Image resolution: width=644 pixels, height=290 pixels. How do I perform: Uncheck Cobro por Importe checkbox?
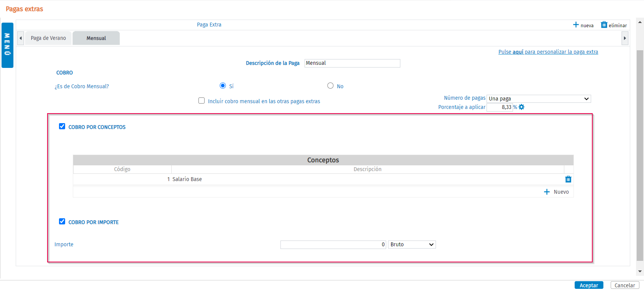point(62,221)
